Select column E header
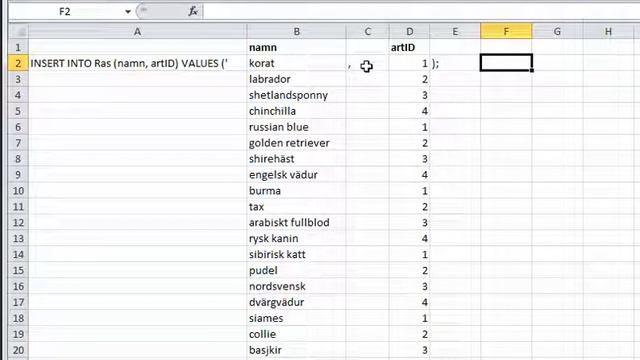This screenshot has height=360, width=640. pos(455,31)
